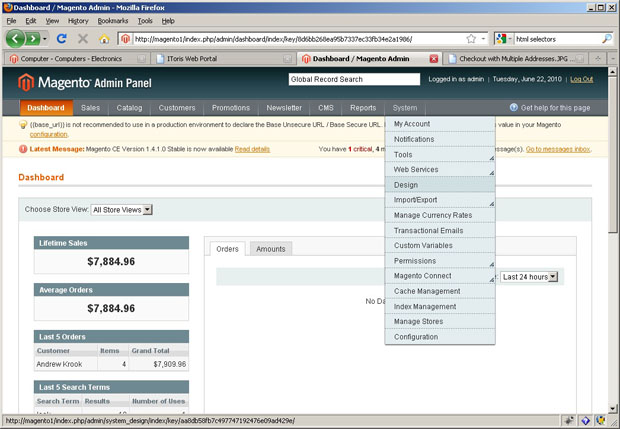
Task: Open All Store Views dropdown
Action: [121, 210]
